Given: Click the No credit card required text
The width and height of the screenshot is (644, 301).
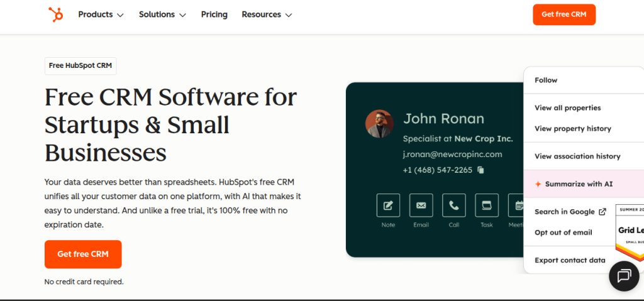Looking at the screenshot, I should (x=84, y=282).
